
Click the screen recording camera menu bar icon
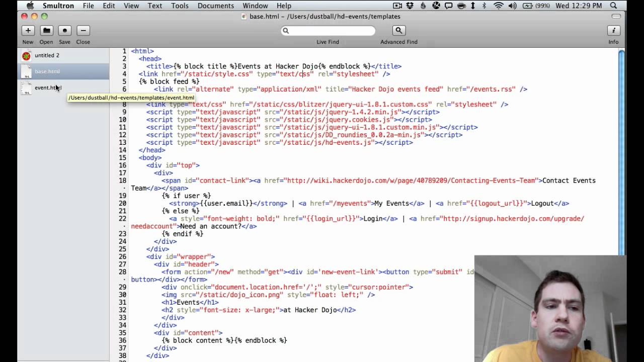pyautogui.click(x=397, y=6)
